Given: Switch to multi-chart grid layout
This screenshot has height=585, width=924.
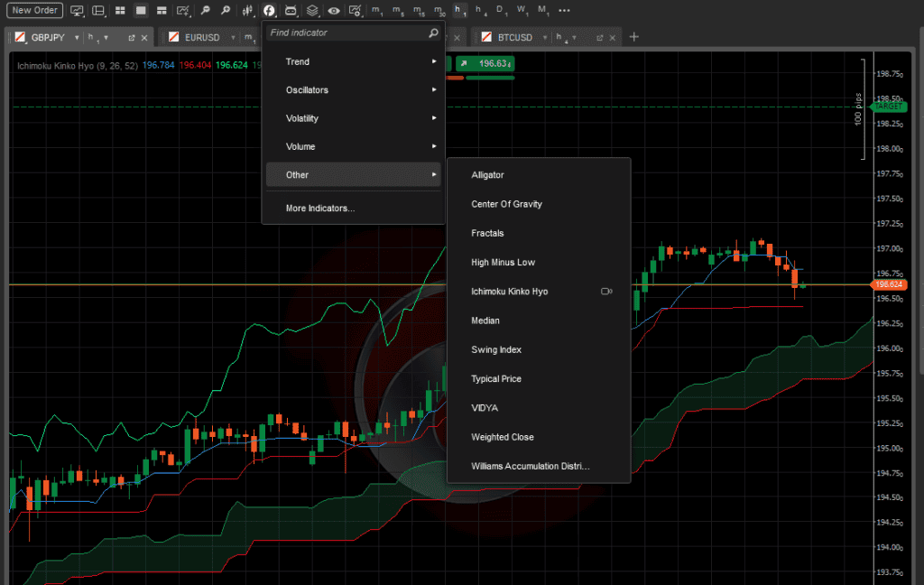Looking at the screenshot, I should click(120, 11).
